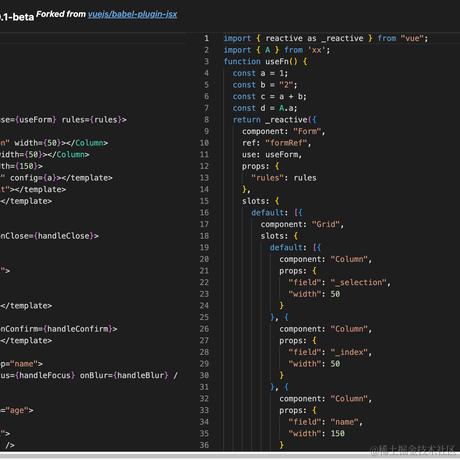Click '"width": 50' on line 29
Image resolution: width=460 pixels, height=460 pixels.
[x=314, y=364]
